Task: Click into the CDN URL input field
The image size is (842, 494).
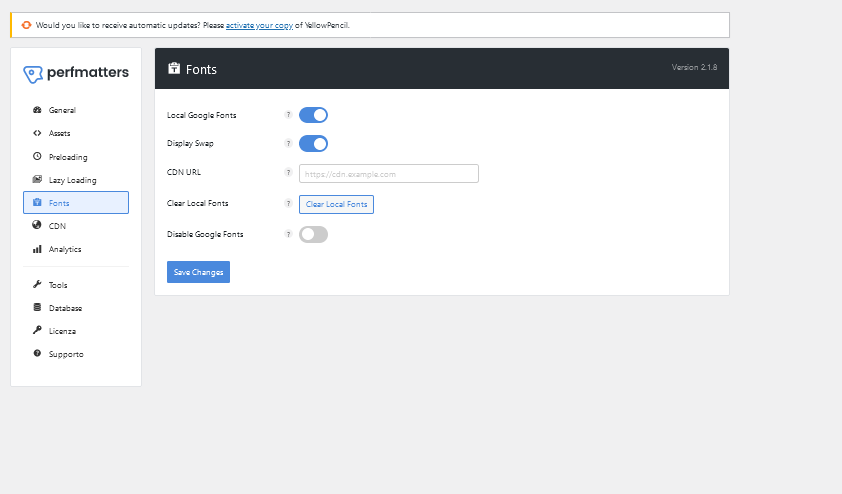Action: tap(389, 173)
